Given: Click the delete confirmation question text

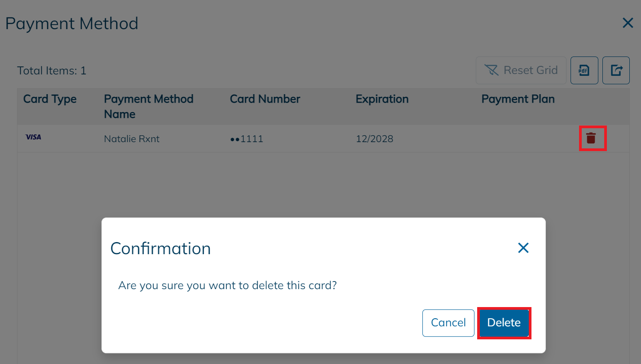Looking at the screenshot, I should tap(227, 286).
